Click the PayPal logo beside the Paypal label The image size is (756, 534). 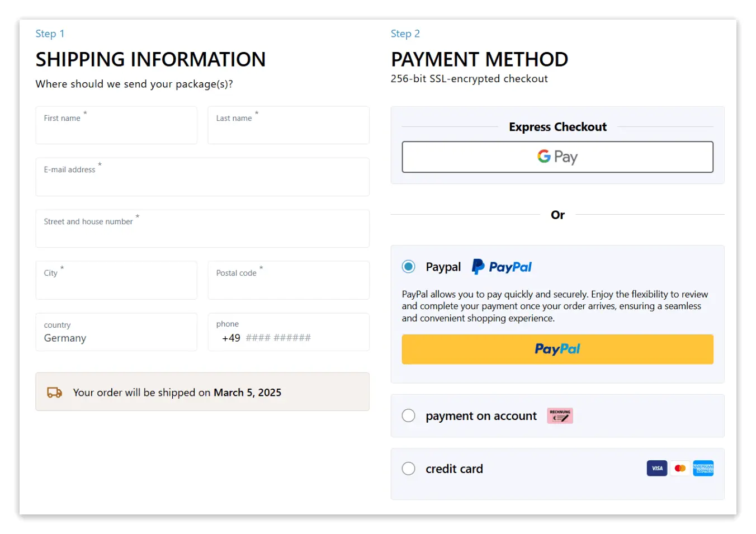pos(501,267)
